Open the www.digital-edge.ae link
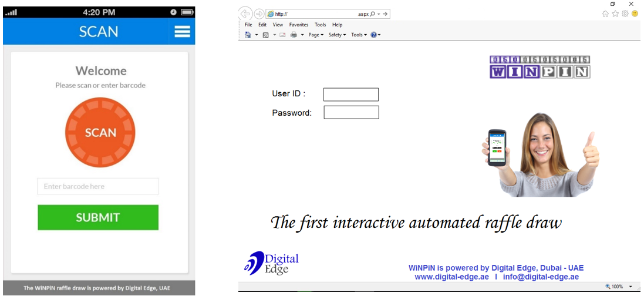 [x=452, y=277]
